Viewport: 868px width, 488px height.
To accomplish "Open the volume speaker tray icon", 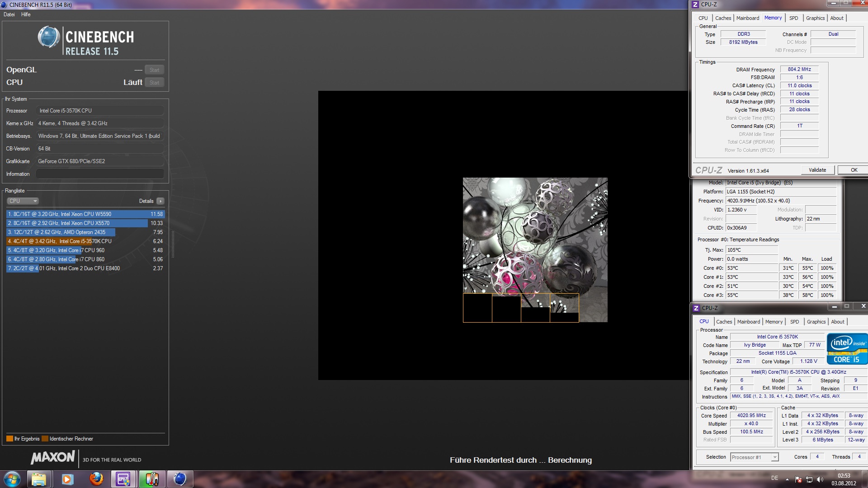I will pyautogui.click(x=821, y=479).
